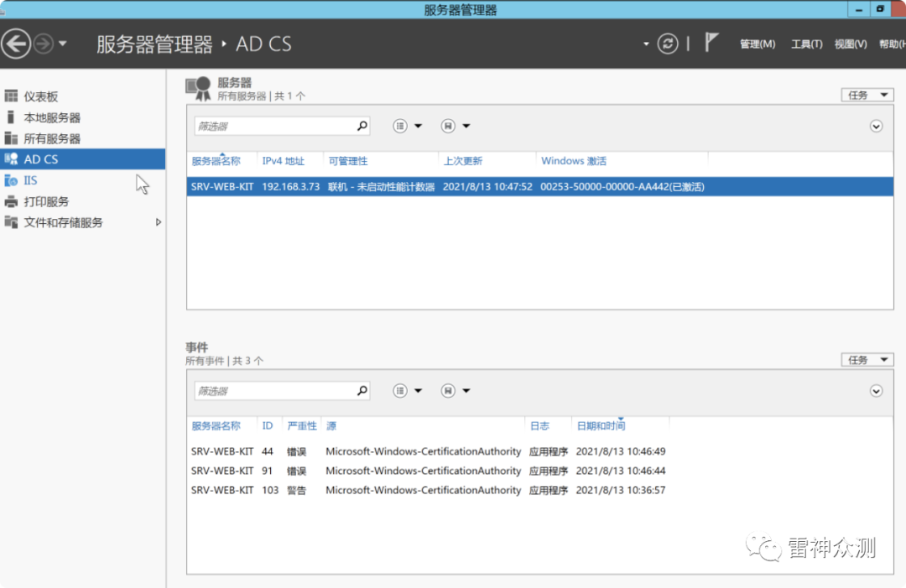The height and width of the screenshot is (588, 906).
Task: Open 打印服务 printer icon in sidebar
Action: [11, 201]
